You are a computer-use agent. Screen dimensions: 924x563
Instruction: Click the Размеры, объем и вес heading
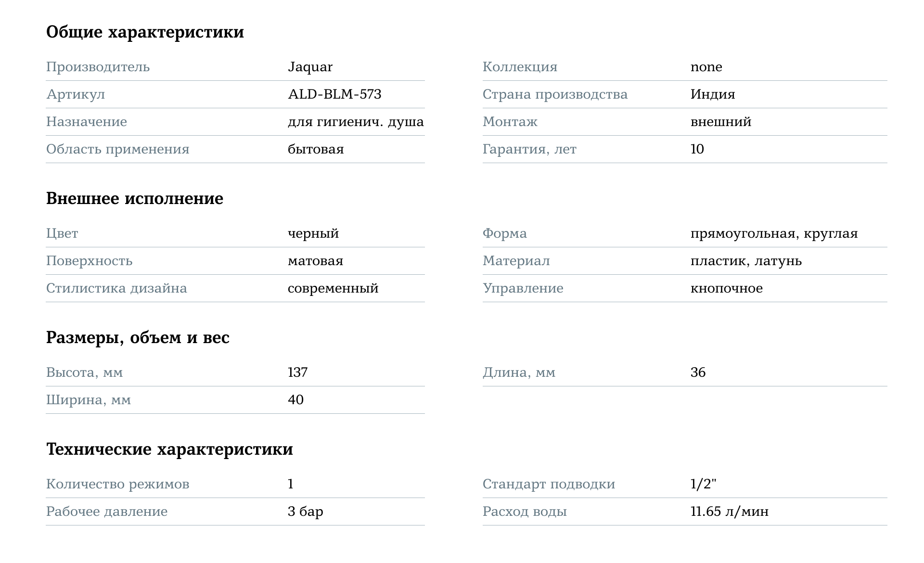[x=138, y=338]
